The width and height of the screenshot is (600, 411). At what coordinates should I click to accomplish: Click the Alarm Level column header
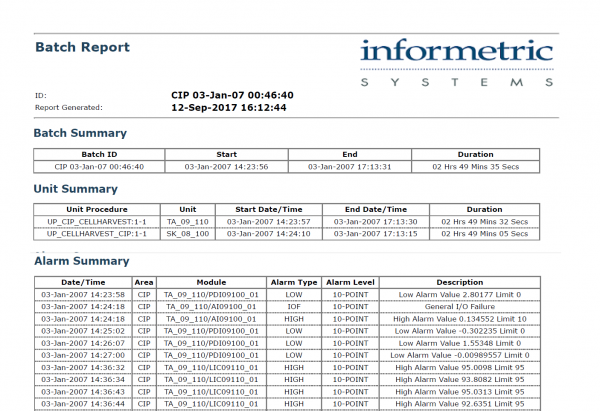coord(350,282)
